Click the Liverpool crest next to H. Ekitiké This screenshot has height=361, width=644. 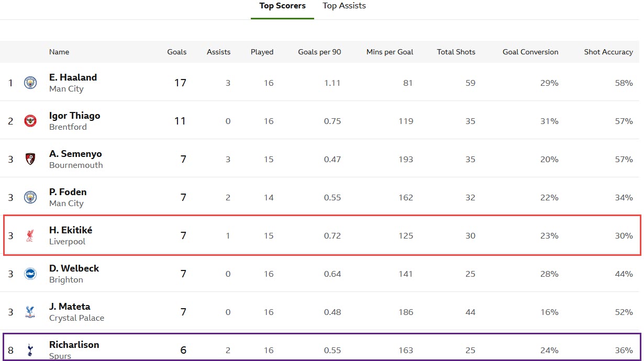30,236
